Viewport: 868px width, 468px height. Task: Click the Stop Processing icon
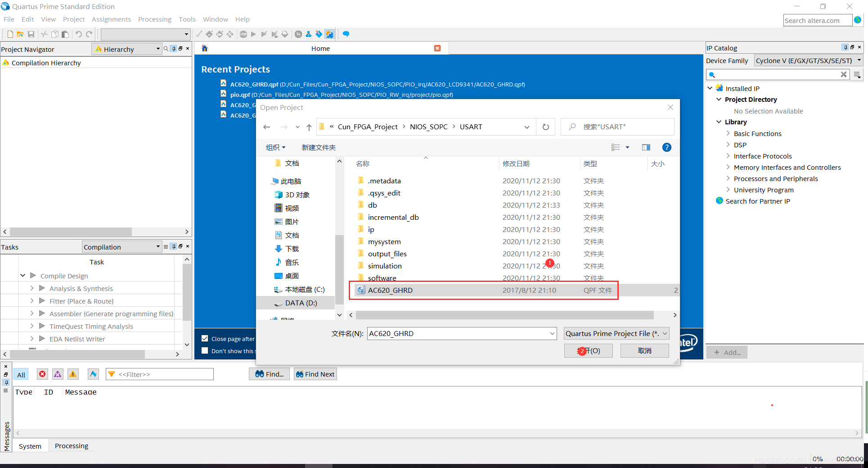pyautogui.click(x=243, y=34)
